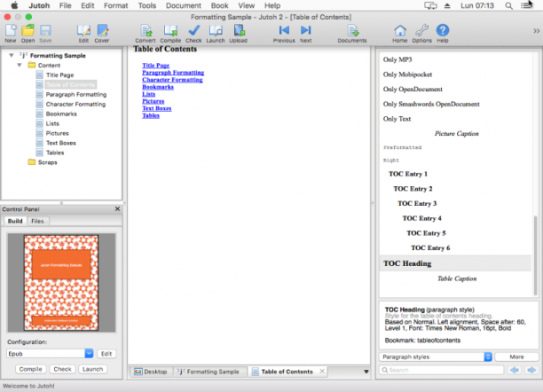543x392 pixels.
Task: Click the Save toolbar icon
Action: 45,34
